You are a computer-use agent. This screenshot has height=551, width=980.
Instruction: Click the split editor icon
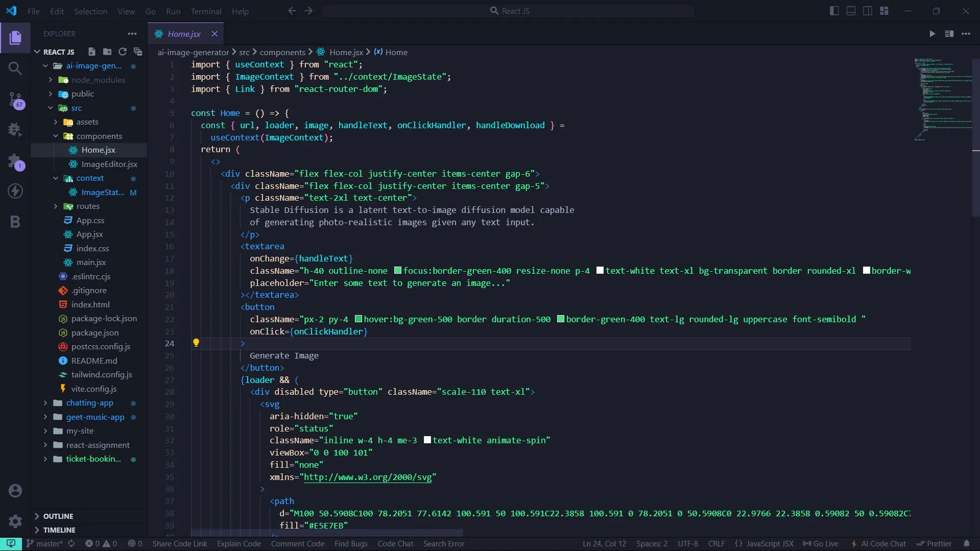point(949,34)
